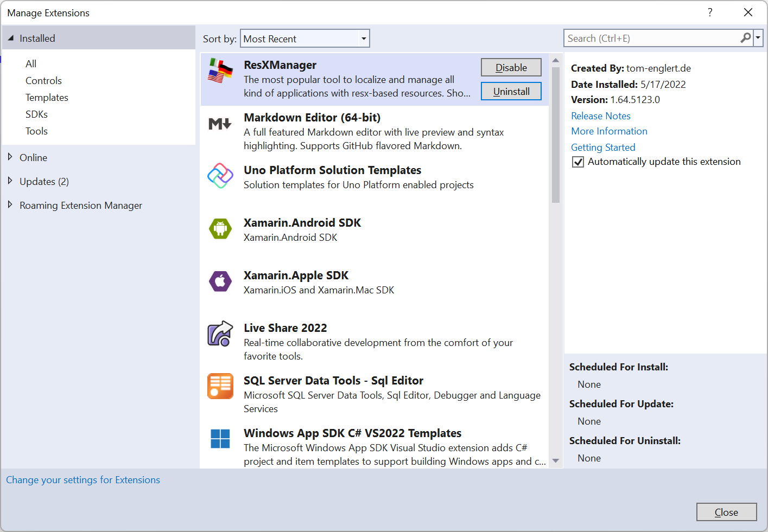Select the Tools filter
Image resolution: width=768 pixels, height=532 pixels.
click(x=36, y=131)
